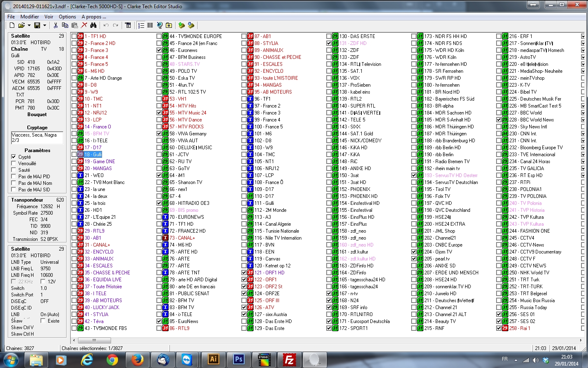Select channel 130 - DAS ERSTE

tap(357, 36)
